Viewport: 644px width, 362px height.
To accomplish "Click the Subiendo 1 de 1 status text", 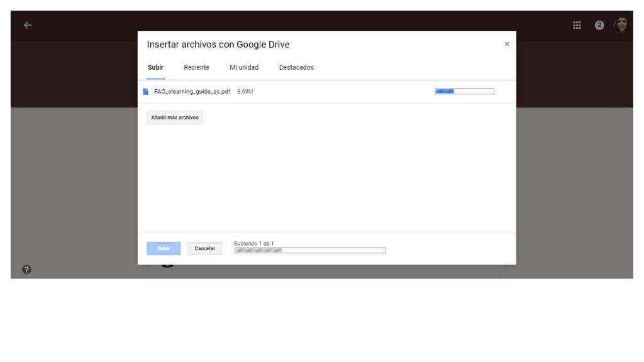I will (x=254, y=243).
